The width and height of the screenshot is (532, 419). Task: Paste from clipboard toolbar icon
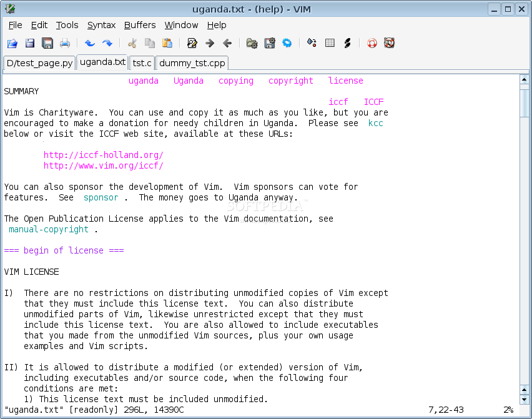167,43
